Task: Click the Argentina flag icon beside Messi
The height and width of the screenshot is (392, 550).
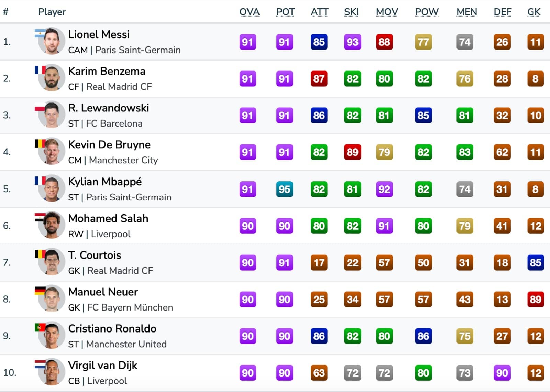Action: [x=40, y=33]
